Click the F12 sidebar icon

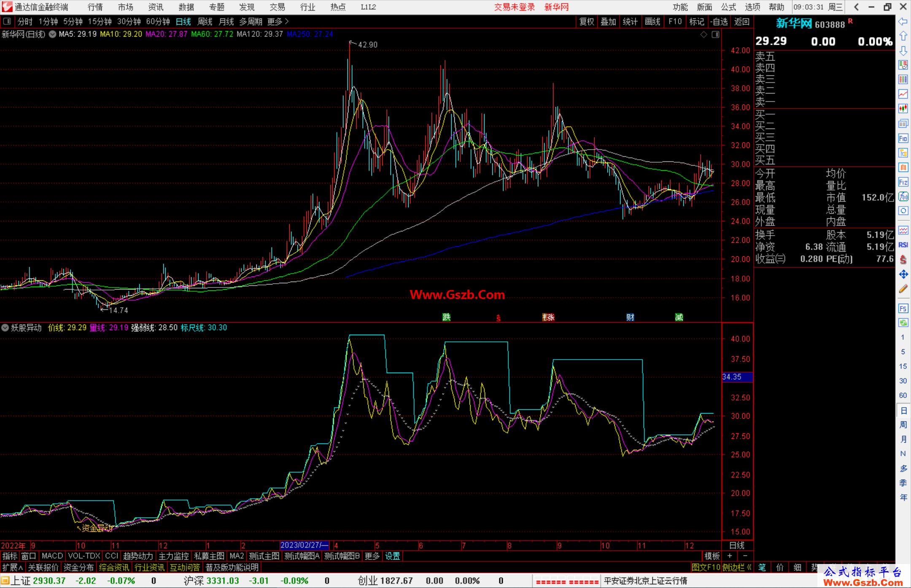point(903,182)
